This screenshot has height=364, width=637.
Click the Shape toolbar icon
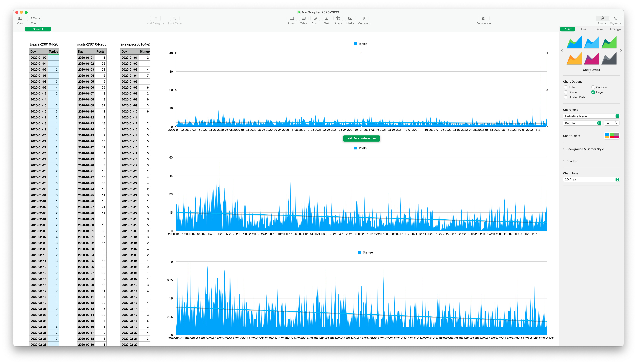tap(338, 18)
